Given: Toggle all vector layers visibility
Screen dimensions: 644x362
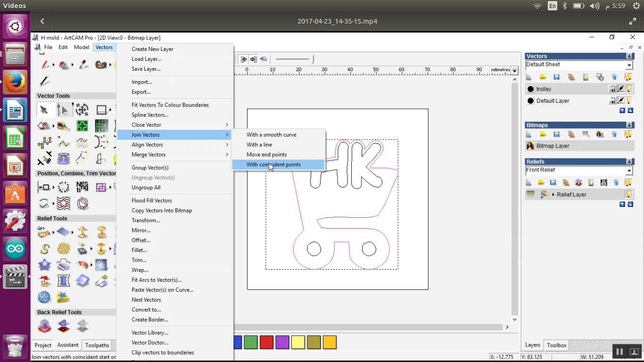Looking at the screenshot, I should [628, 77].
